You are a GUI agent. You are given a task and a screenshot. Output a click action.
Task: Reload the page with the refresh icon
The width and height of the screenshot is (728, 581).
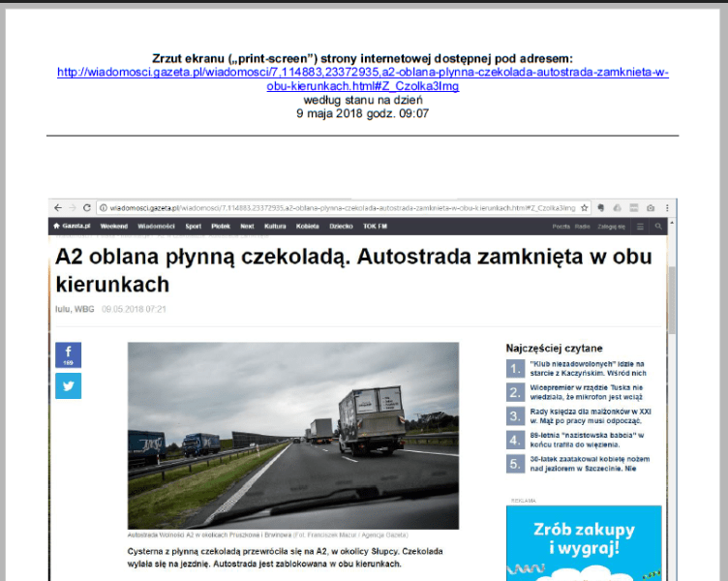(x=86, y=208)
